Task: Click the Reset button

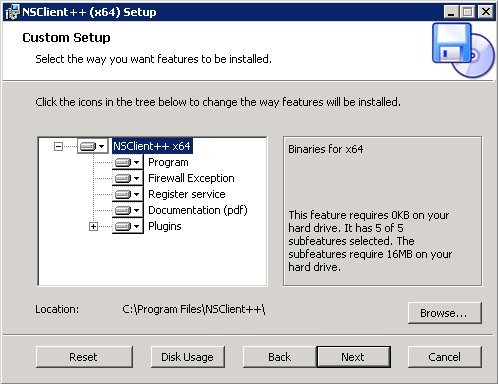Action: point(84,357)
